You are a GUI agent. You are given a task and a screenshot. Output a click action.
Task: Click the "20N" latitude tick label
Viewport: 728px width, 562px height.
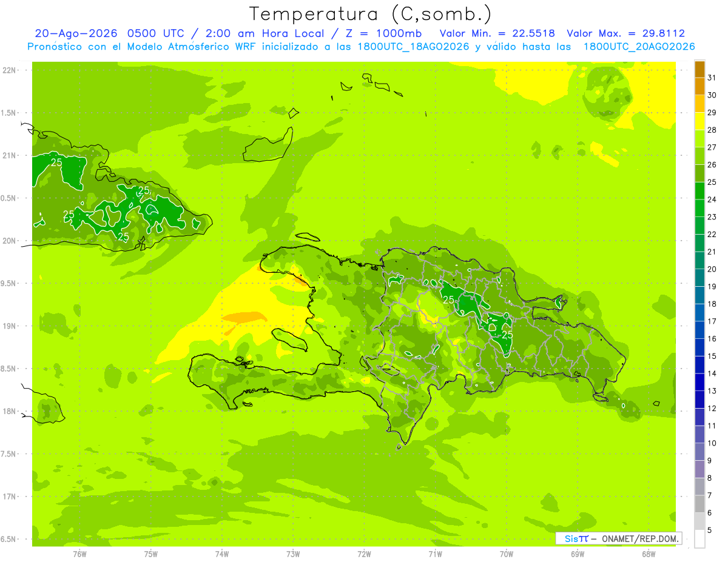tap(10, 241)
